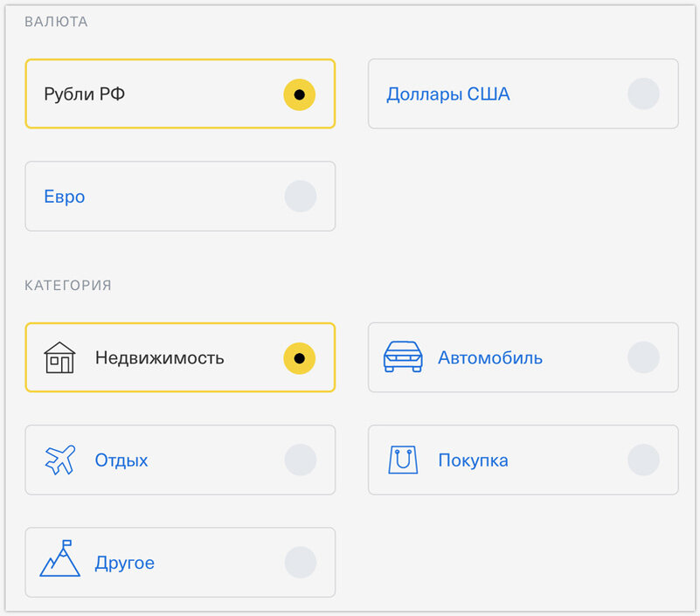Choose the Отдых radio circle
Image resolution: width=700 pixels, height=616 pixels.
(x=301, y=460)
